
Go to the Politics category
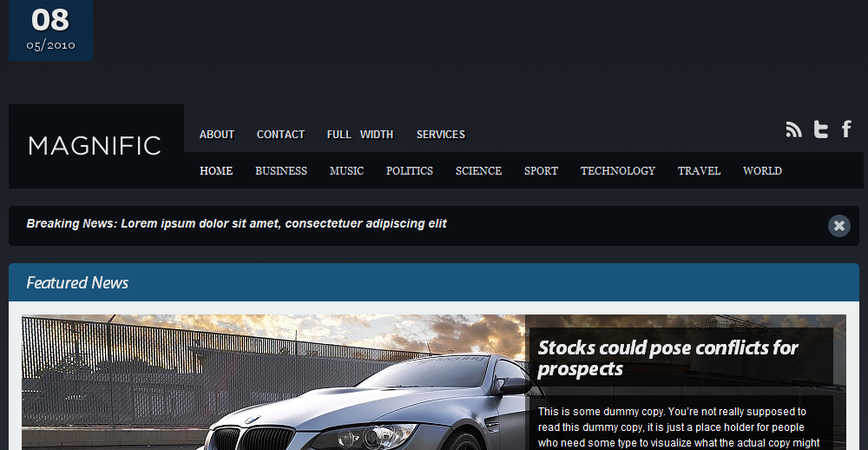[410, 170]
